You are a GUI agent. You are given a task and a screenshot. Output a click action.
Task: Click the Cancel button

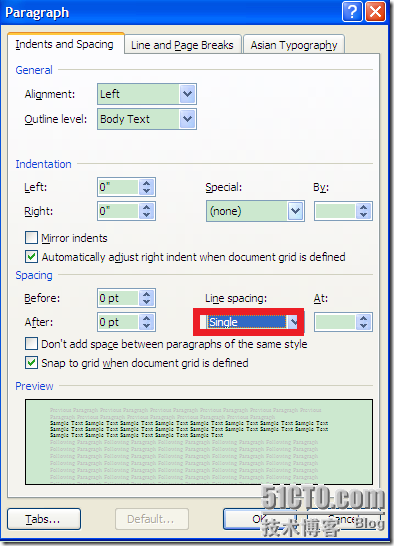click(343, 519)
